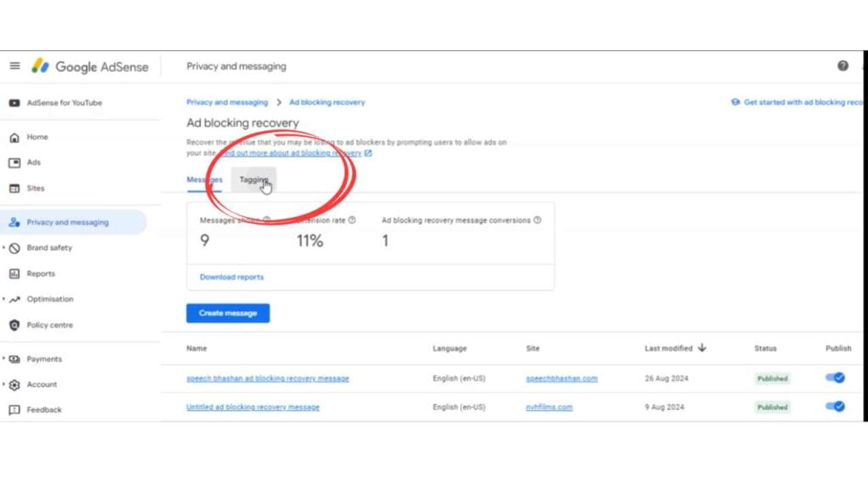Open Ads in the sidebar
Image resolution: width=868 pixels, height=488 pixels.
(34, 163)
